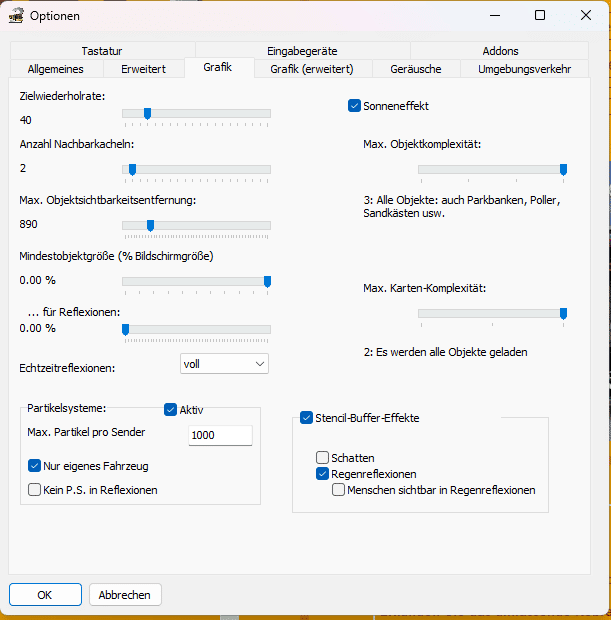Check Menschen sichtbar in Regenreflexionen
Screen dimensions: 611x620
(338, 490)
